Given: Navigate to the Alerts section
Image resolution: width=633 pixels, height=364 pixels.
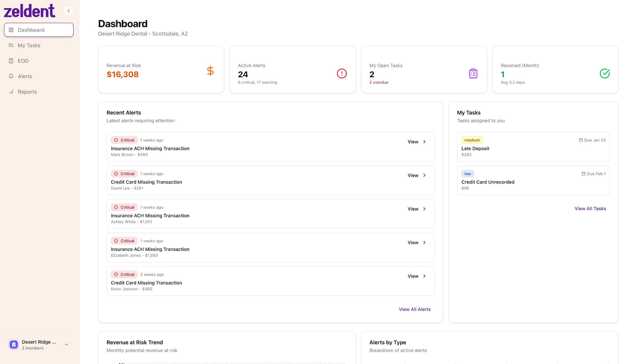Looking at the screenshot, I should tap(25, 76).
